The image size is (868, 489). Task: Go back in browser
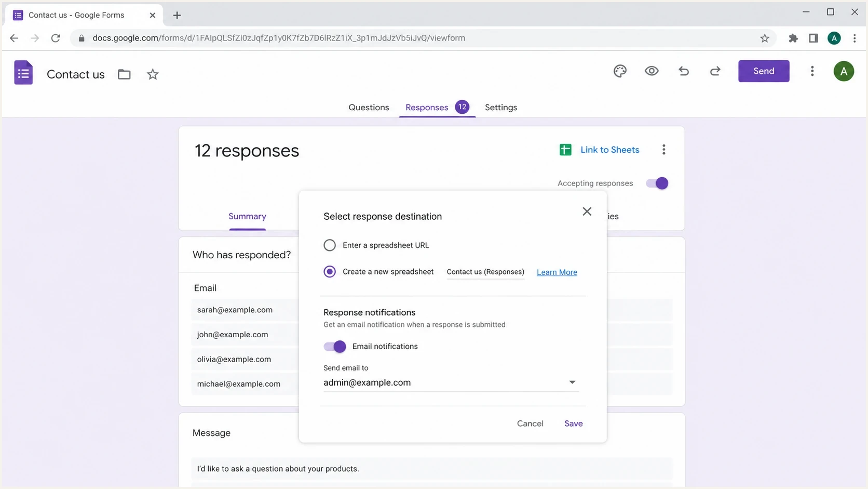coord(14,38)
